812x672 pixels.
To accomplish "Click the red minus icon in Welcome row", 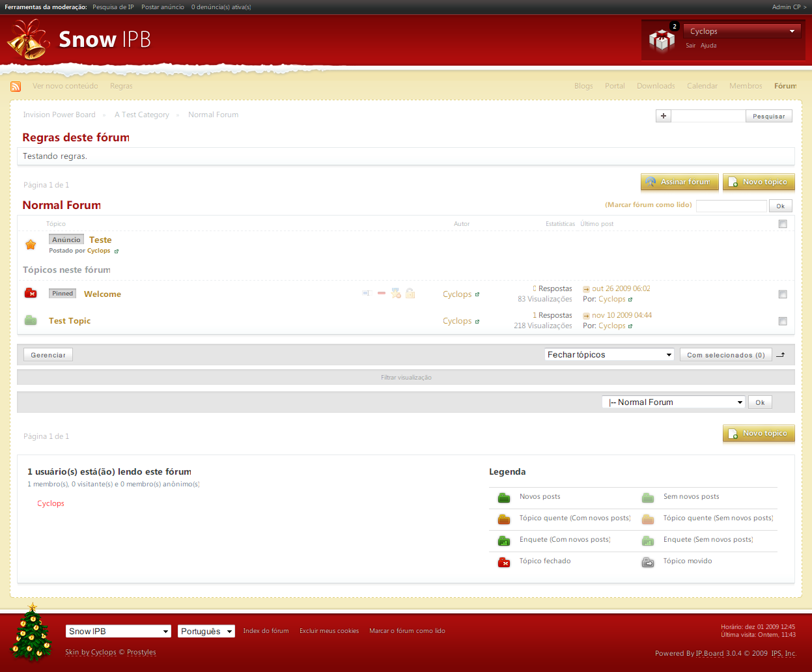I will point(382,294).
